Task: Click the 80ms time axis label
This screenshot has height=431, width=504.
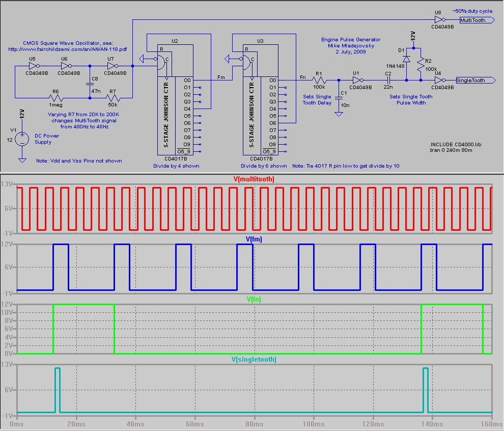Action: (255, 424)
